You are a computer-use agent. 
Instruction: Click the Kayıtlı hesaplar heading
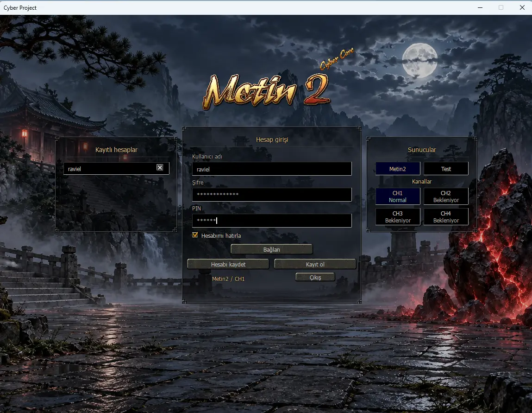pyautogui.click(x=116, y=150)
